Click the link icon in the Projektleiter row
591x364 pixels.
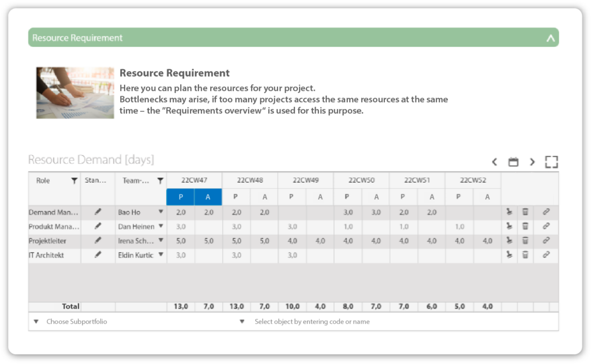coord(545,241)
